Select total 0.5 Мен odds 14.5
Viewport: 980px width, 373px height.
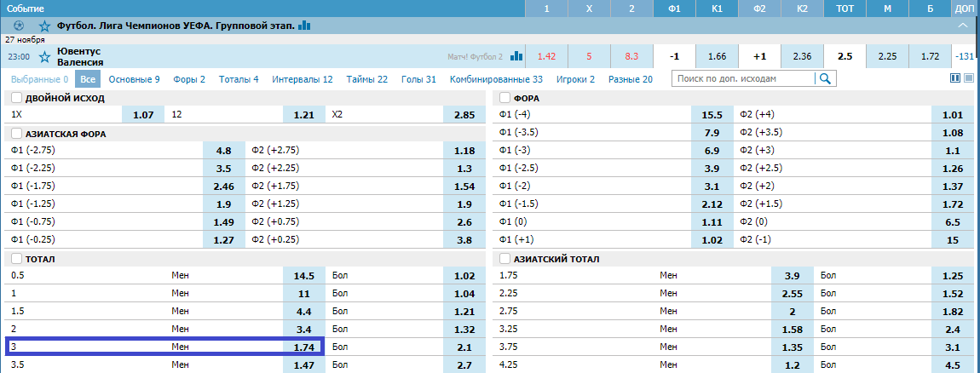(303, 276)
